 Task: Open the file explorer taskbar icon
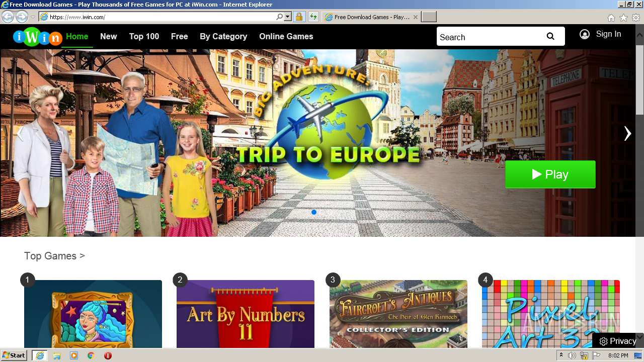[57, 355]
